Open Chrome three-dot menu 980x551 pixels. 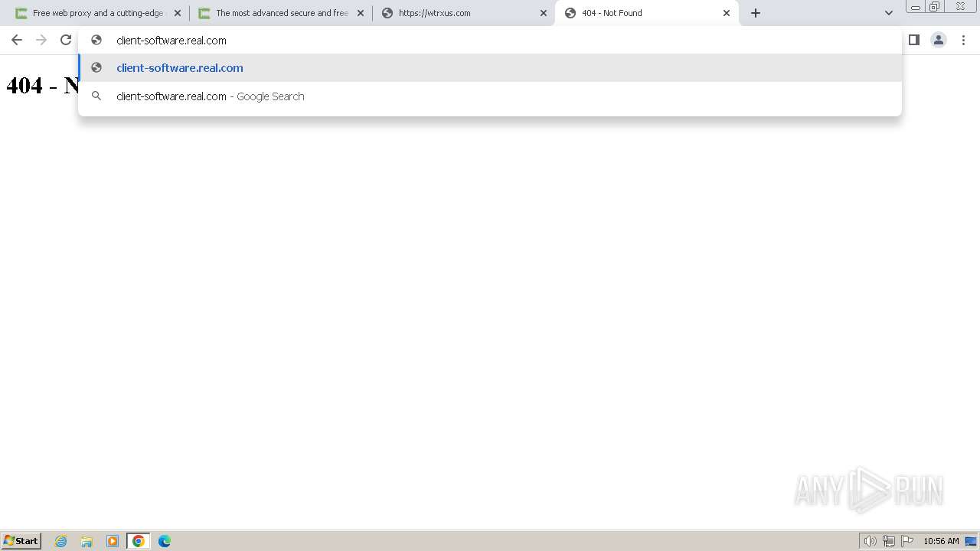(x=964, y=40)
